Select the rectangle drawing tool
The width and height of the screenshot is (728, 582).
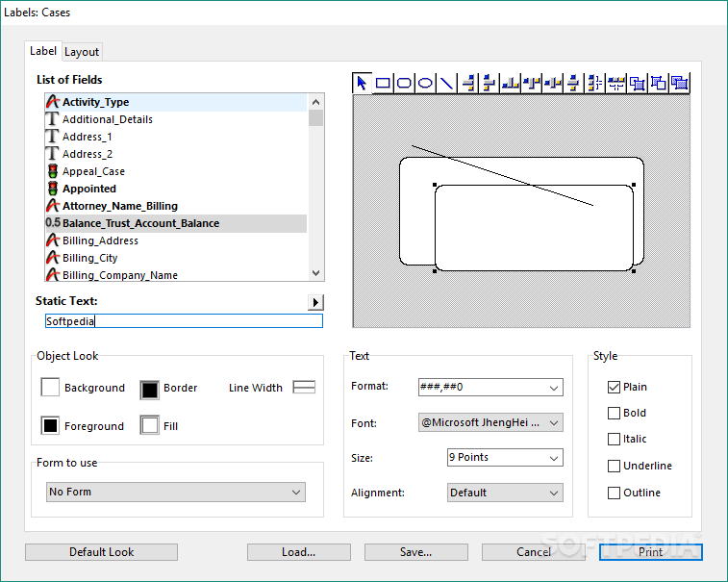tap(383, 83)
